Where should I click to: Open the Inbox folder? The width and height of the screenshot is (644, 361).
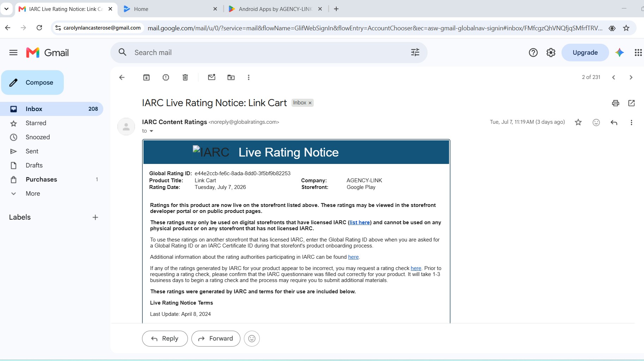tap(51, 109)
